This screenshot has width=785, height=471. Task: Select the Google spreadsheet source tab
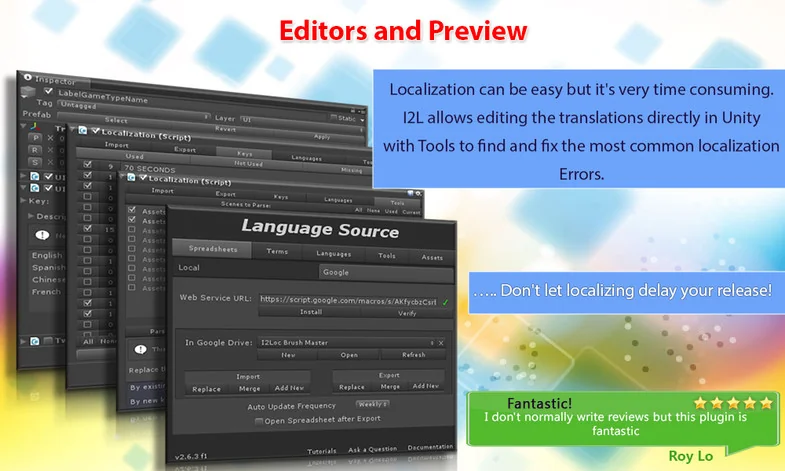386,272
